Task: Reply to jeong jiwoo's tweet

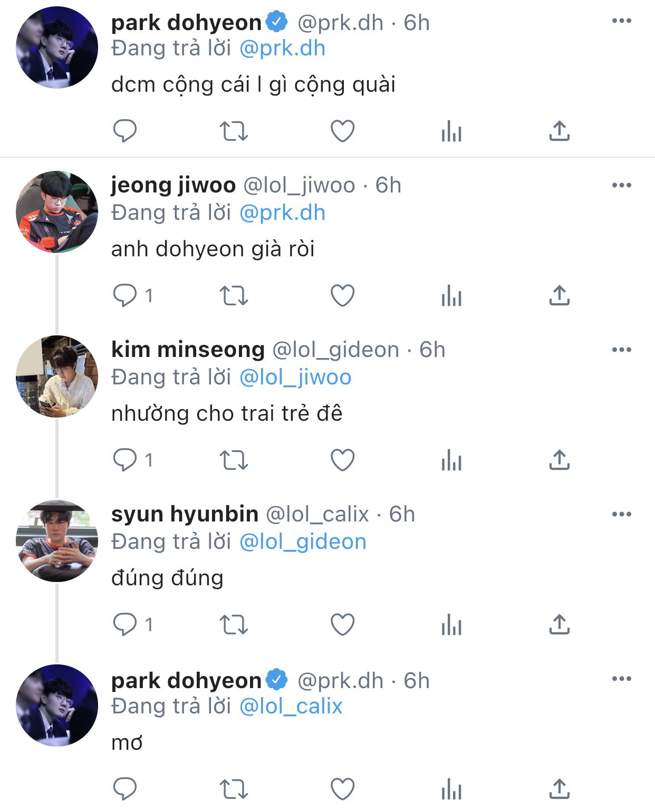Action: tap(125, 295)
